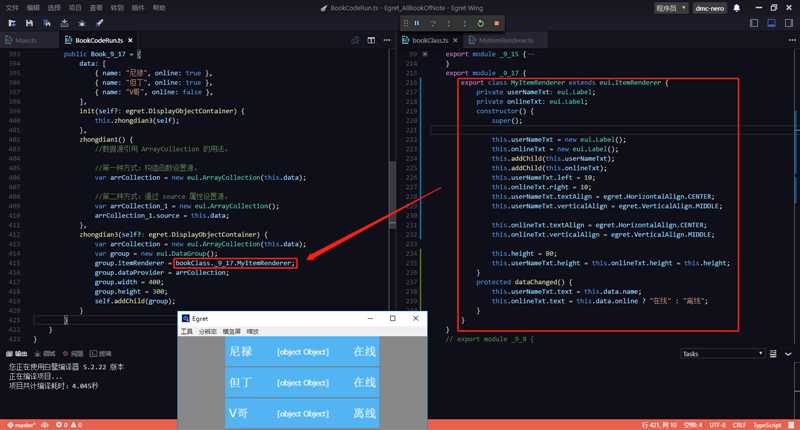This screenshot has height=430, width=800.
Task: Click TypeScript language mode in status bar
Action: click(x=767, y=425)
